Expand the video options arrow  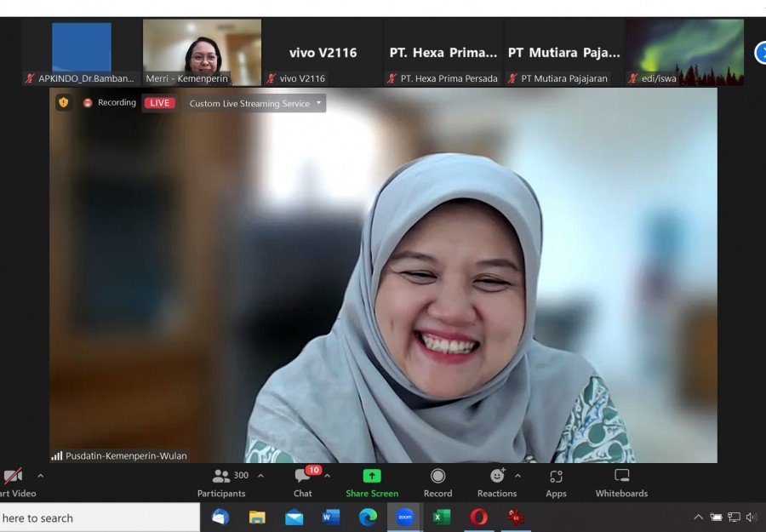[x=41, y=476]
